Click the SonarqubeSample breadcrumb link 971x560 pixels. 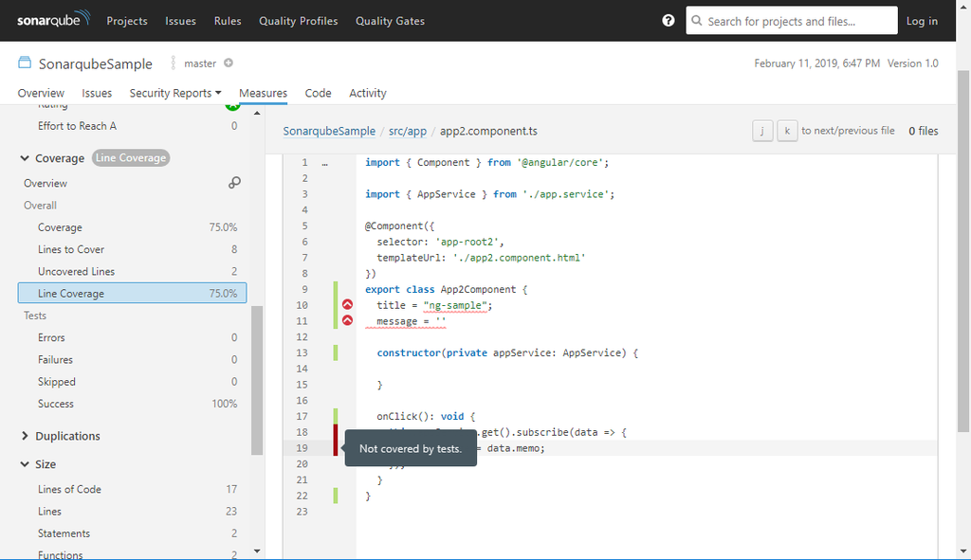pos(329,131)
